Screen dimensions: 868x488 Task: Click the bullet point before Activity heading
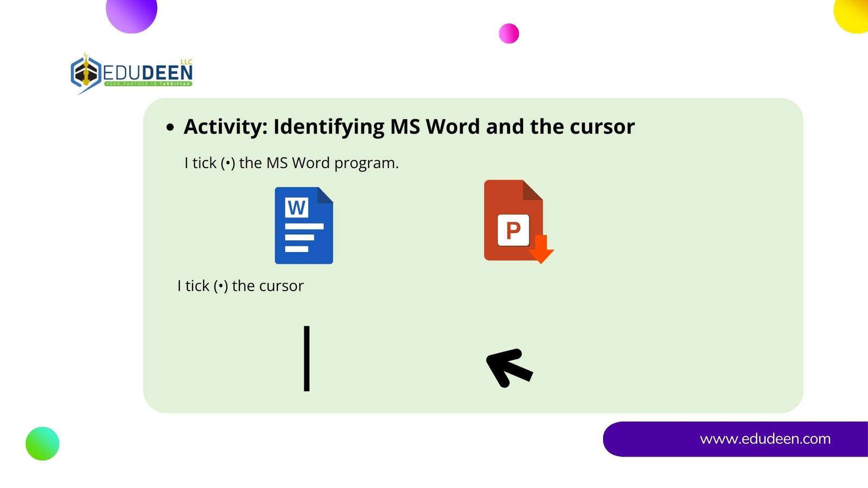pyautogui.click(x=170, y=127)
